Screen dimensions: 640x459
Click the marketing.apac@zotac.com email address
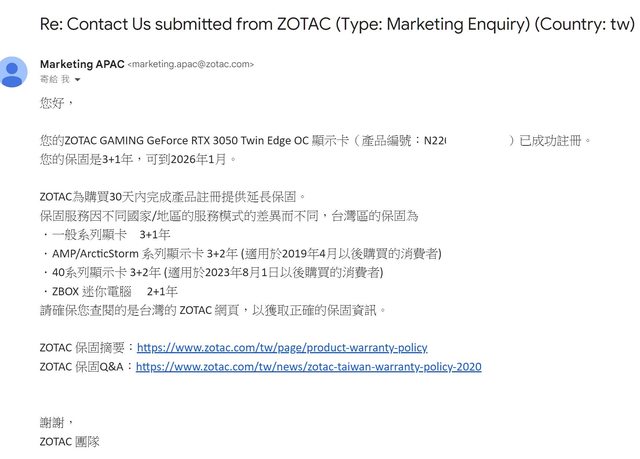pos(191,65)
